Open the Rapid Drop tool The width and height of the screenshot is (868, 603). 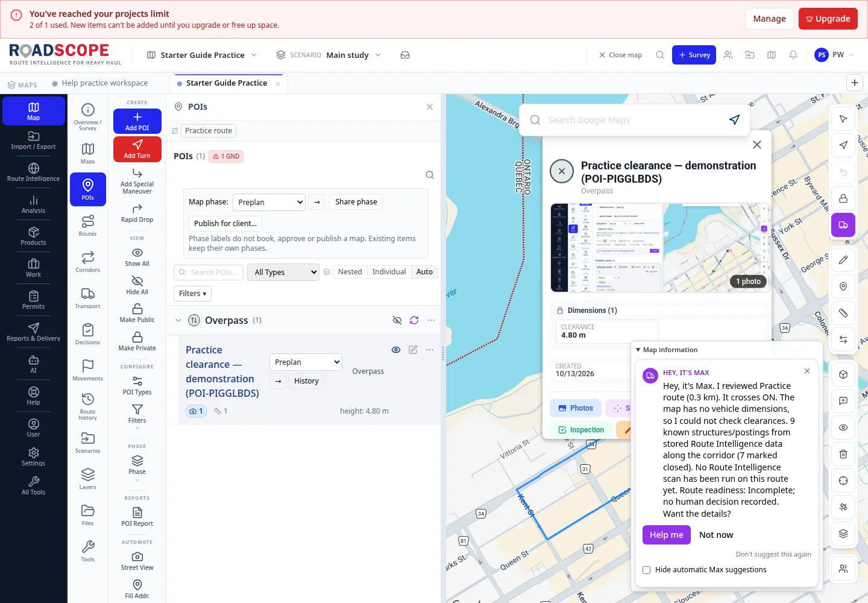137,213
